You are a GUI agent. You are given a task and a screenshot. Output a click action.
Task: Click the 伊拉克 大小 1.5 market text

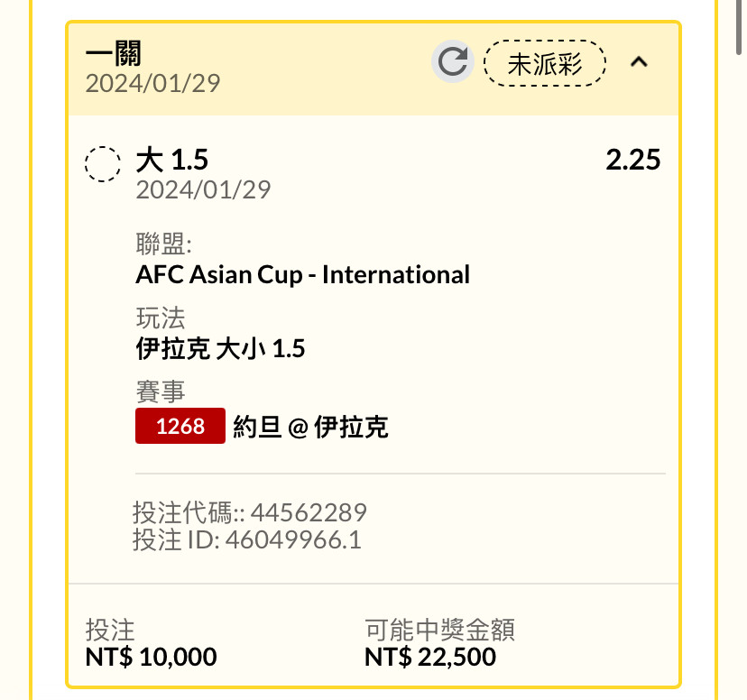point(220,348)
